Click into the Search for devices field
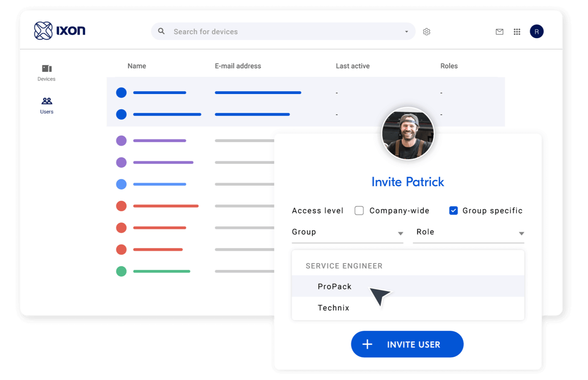Screen dimensions: 588x380 [284, 32]
